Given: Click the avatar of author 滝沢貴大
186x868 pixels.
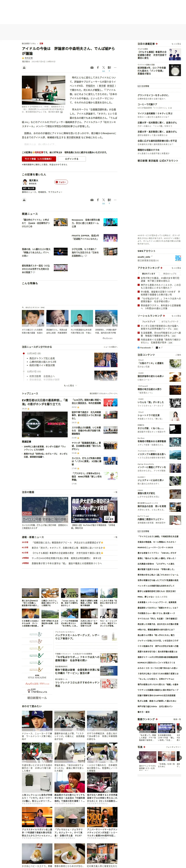Looking at the screenshot, I should pos(25,182).
